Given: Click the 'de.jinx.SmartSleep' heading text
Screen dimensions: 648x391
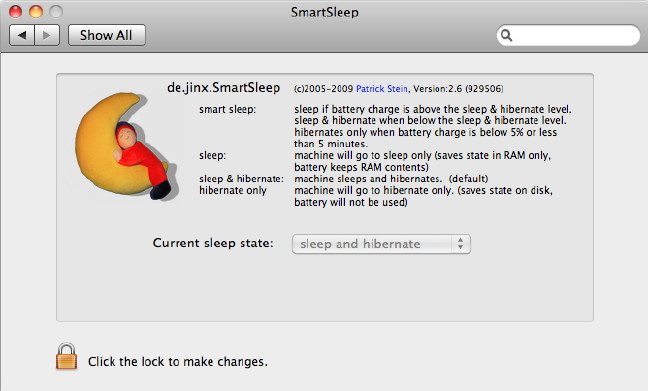Looking at the screenshot, I should 224,88.
